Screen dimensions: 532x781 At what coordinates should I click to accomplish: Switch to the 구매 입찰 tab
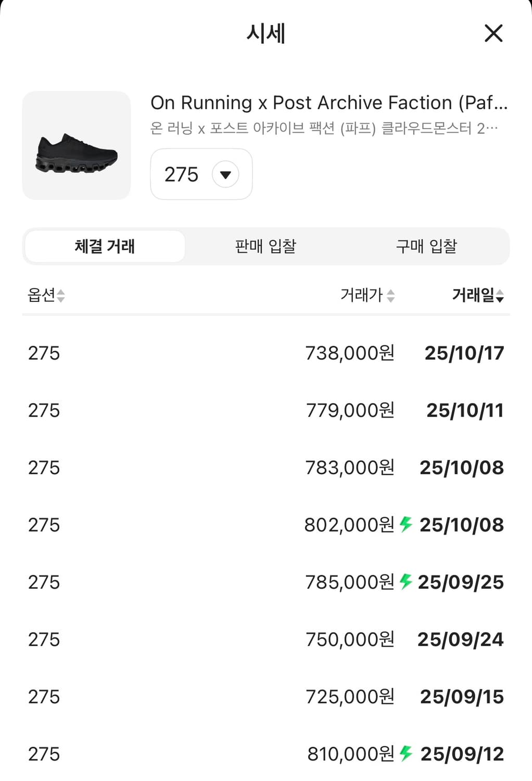(x=426, y=246)
